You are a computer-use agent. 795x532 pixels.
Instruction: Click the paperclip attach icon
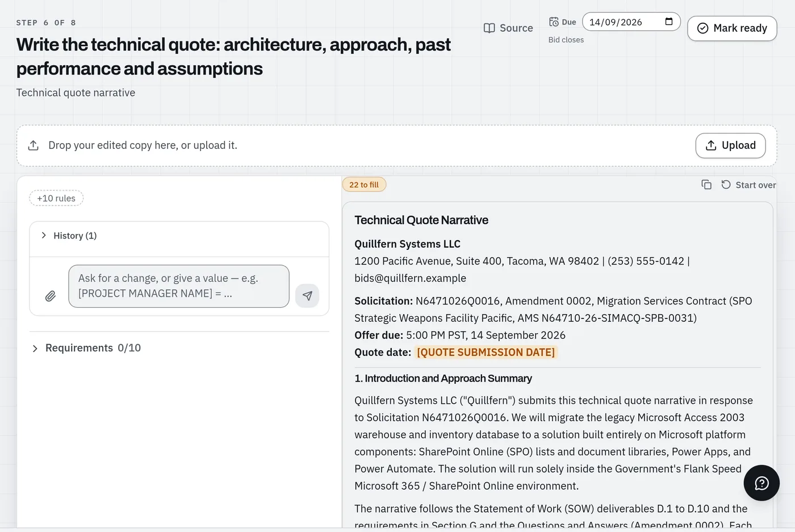[51, 296]
